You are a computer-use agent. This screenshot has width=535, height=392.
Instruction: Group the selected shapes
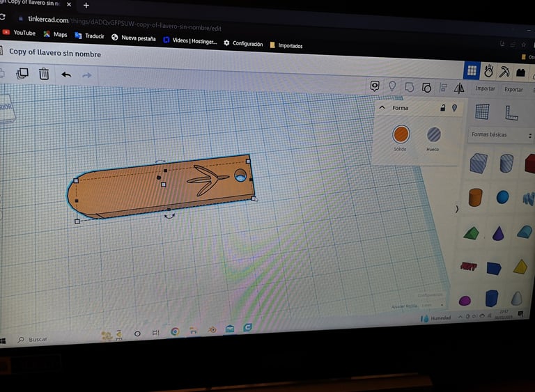(x=409, y=87)
